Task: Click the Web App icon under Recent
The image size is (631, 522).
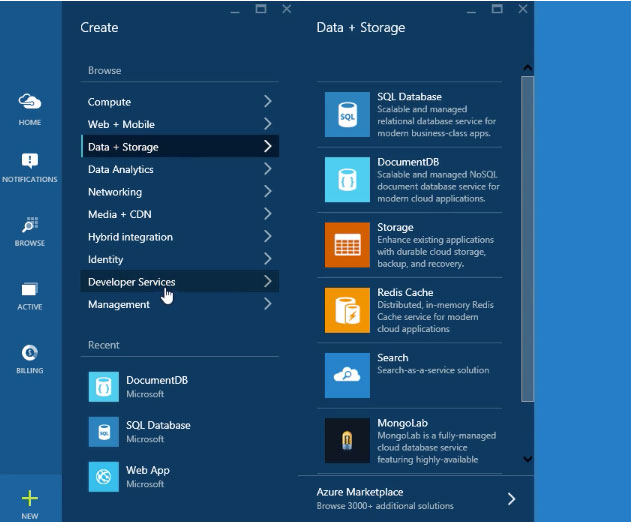Action: pos(103,477)
